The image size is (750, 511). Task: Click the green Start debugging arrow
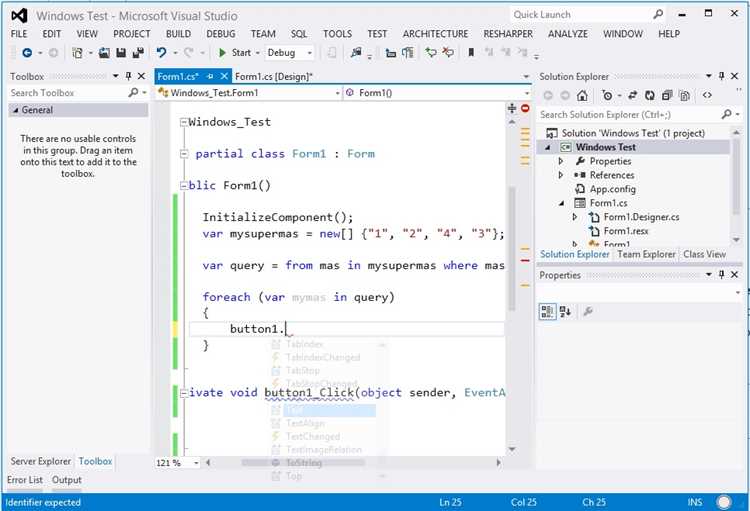click(x=222, y=53)
